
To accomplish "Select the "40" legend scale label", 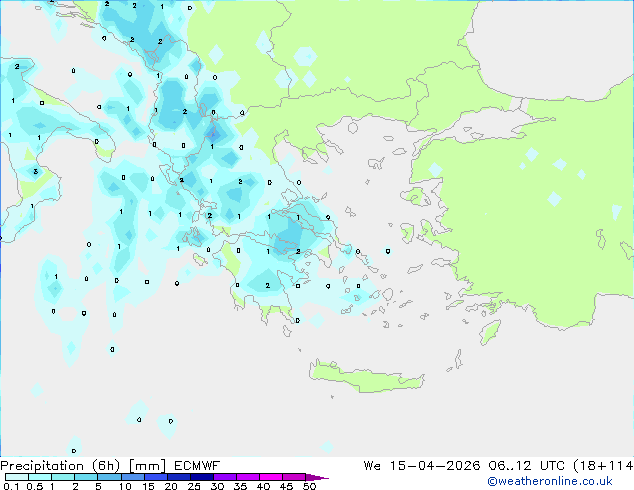I will [263, 486].
